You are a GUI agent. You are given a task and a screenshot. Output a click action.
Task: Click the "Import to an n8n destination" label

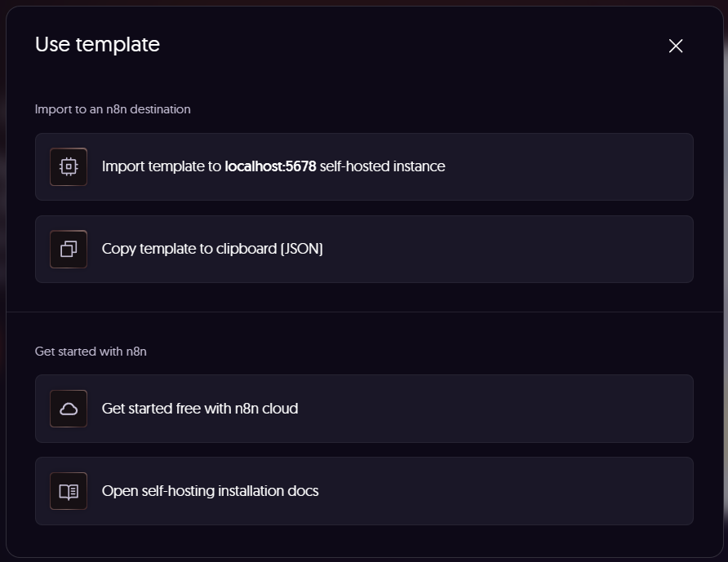point(113,108)
